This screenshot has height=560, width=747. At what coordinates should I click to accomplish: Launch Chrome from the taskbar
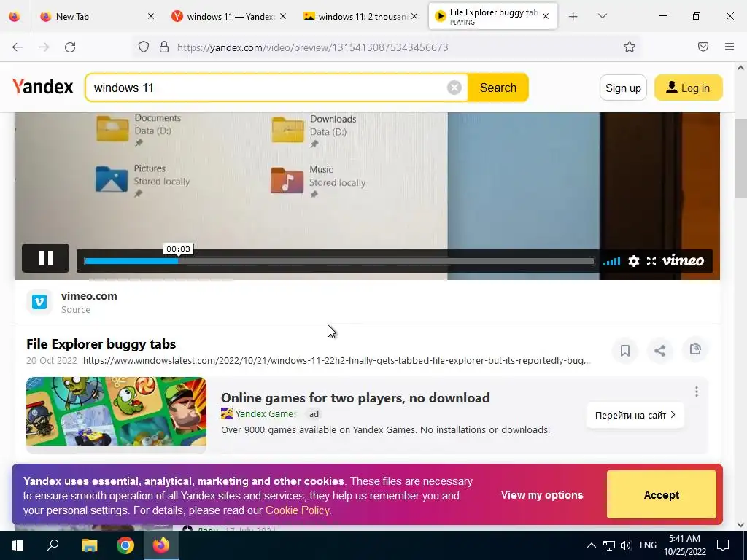125,545
